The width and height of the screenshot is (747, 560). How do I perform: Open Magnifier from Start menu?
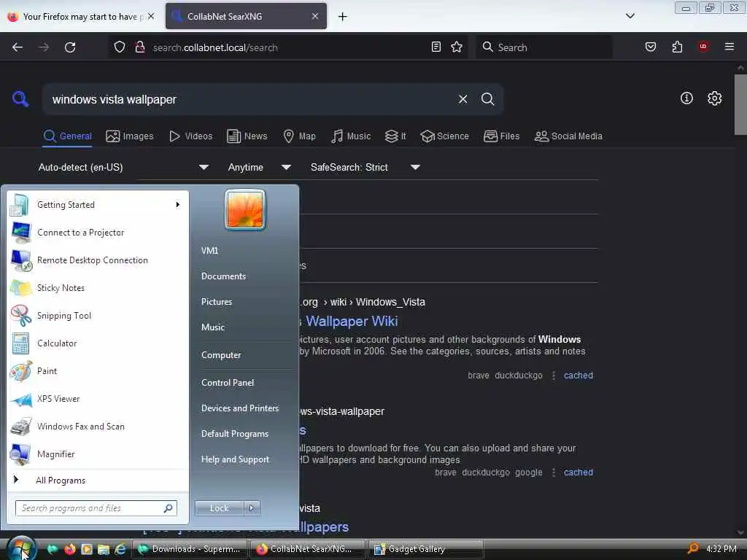pos(98,454)
